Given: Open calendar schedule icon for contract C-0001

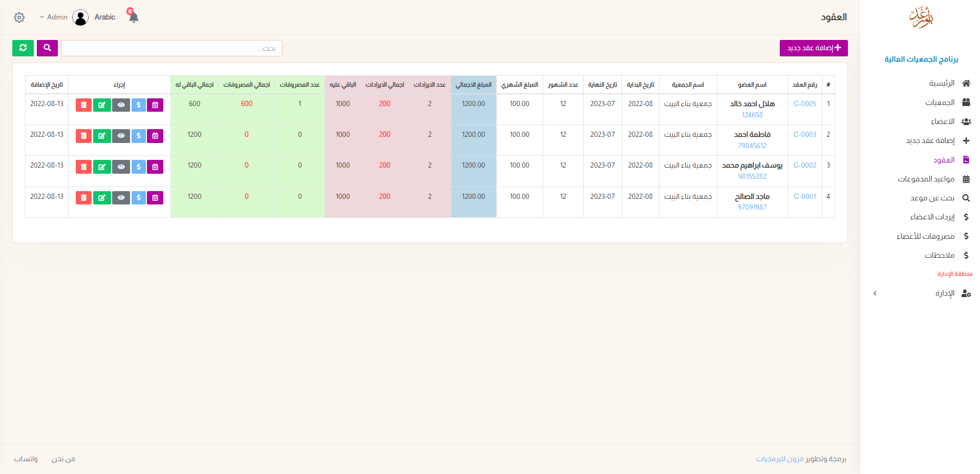Looking at the screenshot, I should [x=155, y=198].
